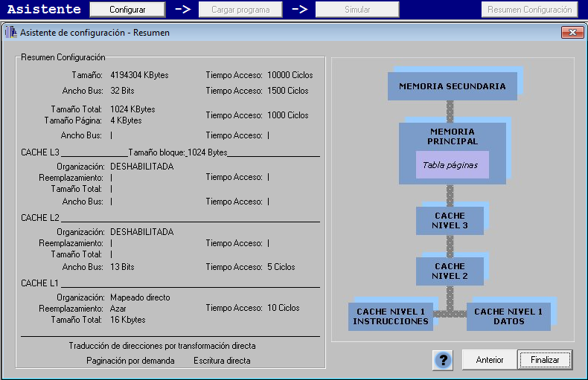588x380 pixels.
Task: Click the CACHE L2 section heading
Action: coord(40,218)
